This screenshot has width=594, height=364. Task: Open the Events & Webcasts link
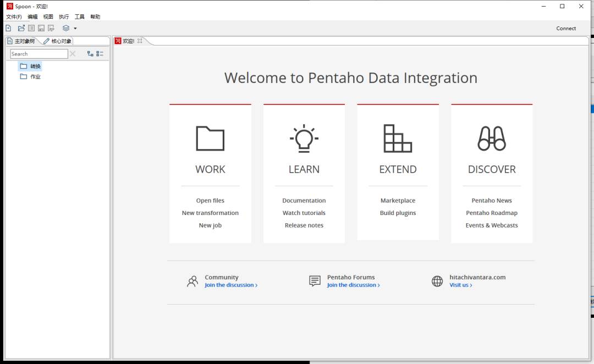[492, 225]
